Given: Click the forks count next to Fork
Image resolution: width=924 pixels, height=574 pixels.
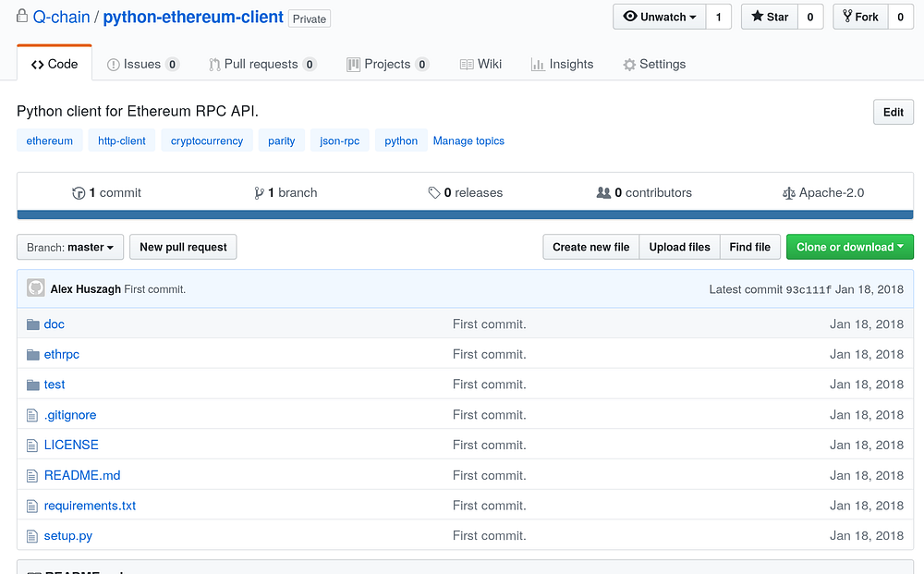Looking at the screenshot, I should tap(900, 17).
